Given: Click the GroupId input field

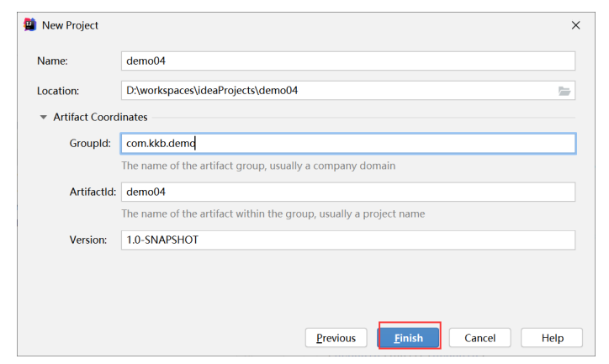Looking at the screenshot, I should 348,144.
